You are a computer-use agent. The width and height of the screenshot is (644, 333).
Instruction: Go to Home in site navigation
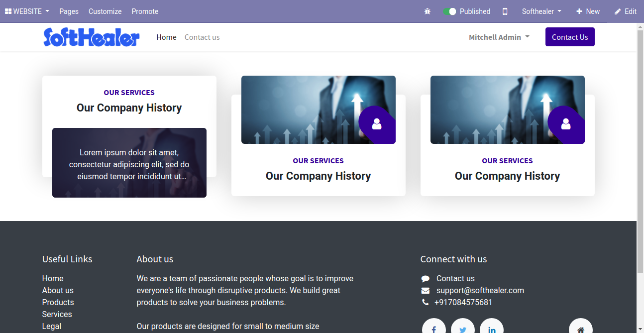166,37
